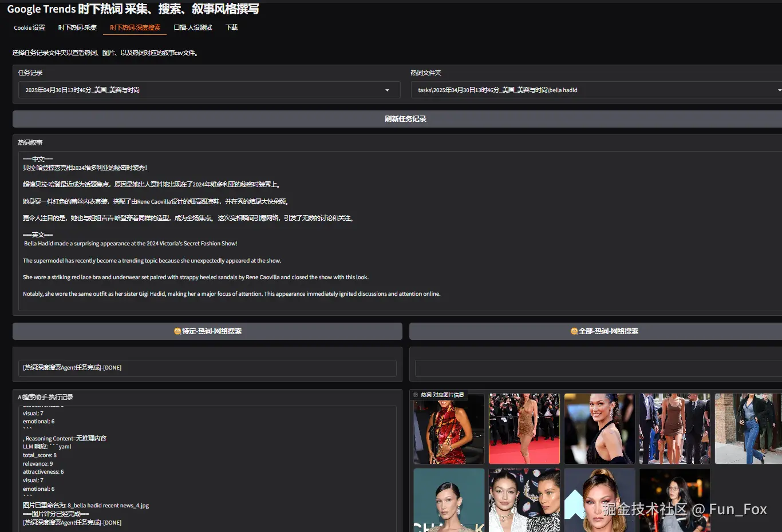The image size is (782, 532).
Task: Click the line 'She wore a striking red lace bra'
Action: coord(196,277)
